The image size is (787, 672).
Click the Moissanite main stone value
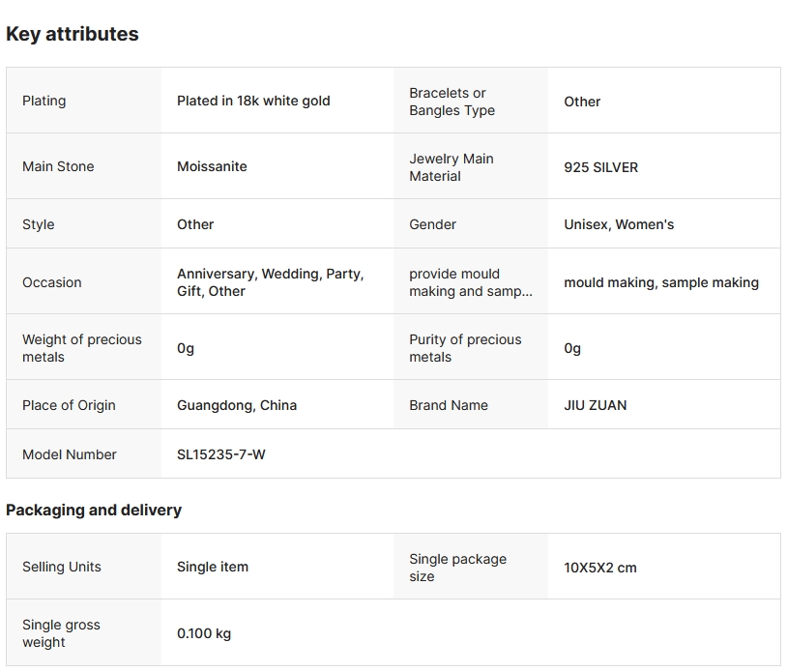(x=212, y=166)
